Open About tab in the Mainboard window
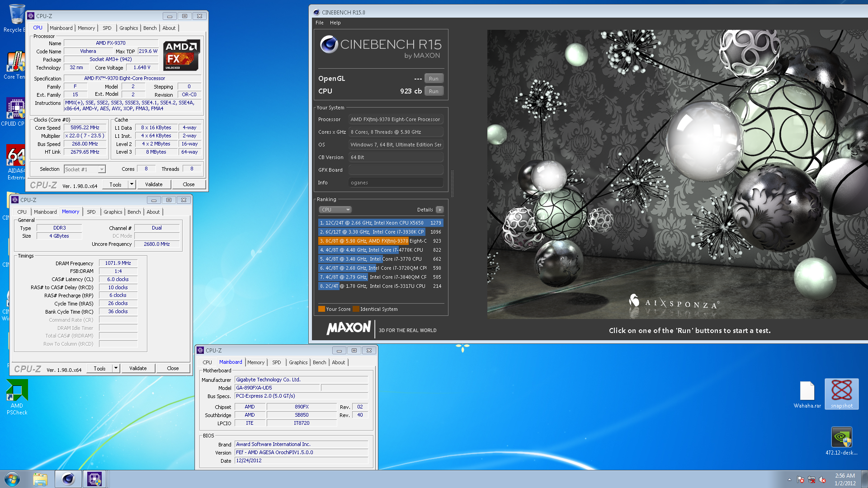The height and width of the screenshot is (488, 868). [x=339, y=362]
